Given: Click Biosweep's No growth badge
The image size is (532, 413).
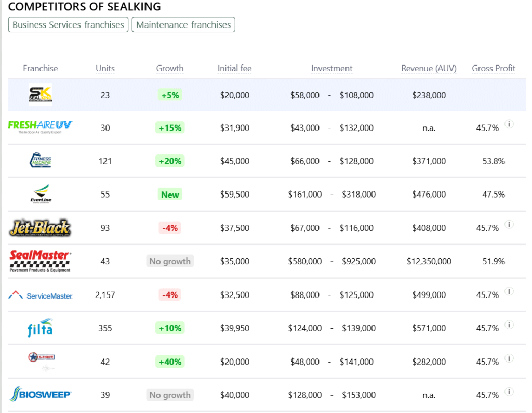Looking at the screenshot, I should pyautogui.click(x=170, y=395).
